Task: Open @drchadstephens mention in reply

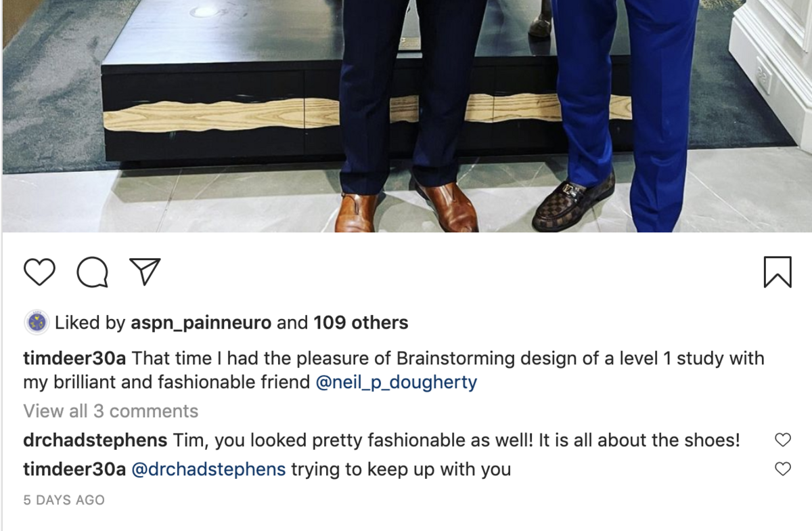Action: [x=208, y=469]
